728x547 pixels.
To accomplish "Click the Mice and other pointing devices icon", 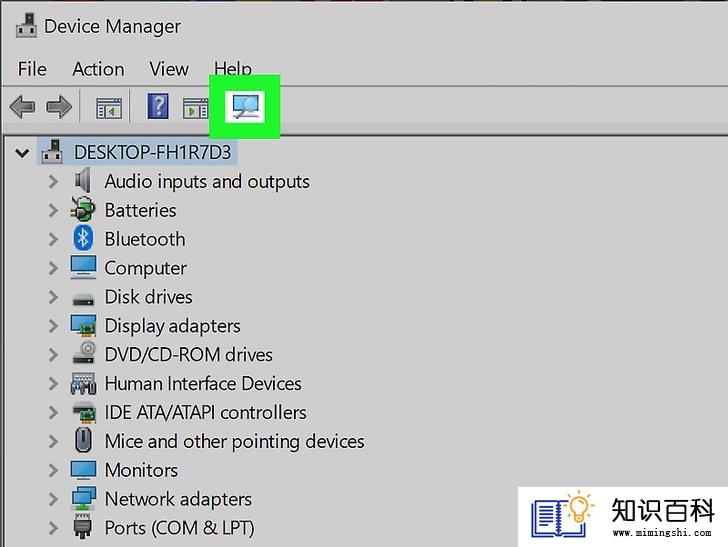I will [x=83, y=440].
